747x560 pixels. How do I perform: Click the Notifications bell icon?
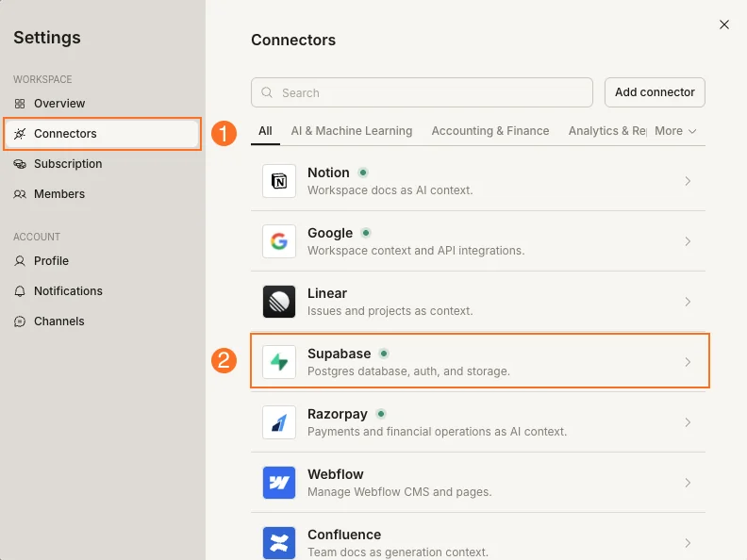pos(20,291)
